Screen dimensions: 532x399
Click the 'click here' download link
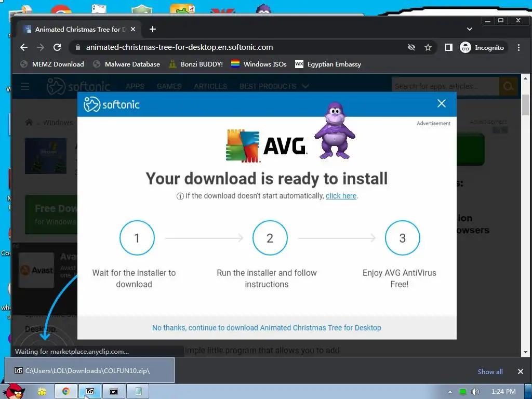pyautogui.click(x=341, y=196)
